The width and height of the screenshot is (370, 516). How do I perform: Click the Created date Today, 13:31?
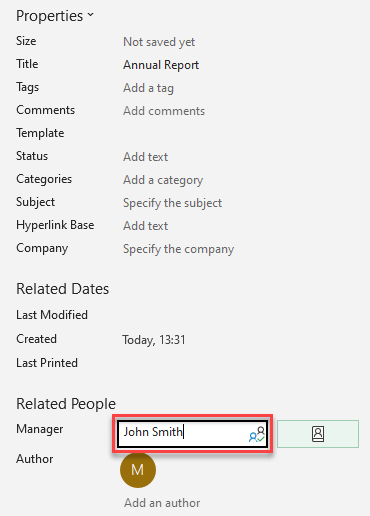154,340
